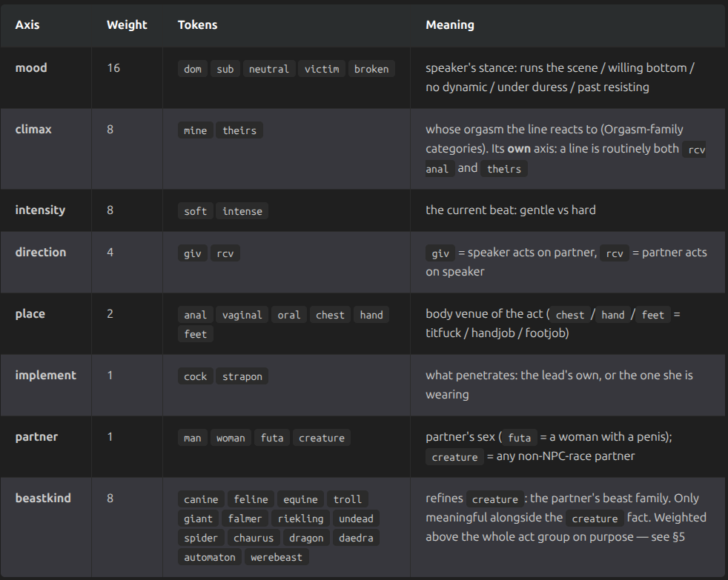728x580 pixels.
Task: Select the "place" axis name
Action: (x=30, y=314)
